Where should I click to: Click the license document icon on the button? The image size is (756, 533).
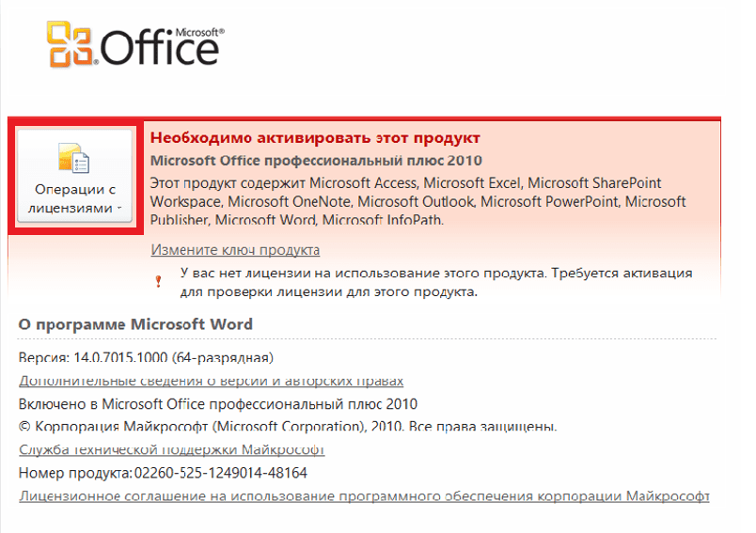[x=73, y=158]
